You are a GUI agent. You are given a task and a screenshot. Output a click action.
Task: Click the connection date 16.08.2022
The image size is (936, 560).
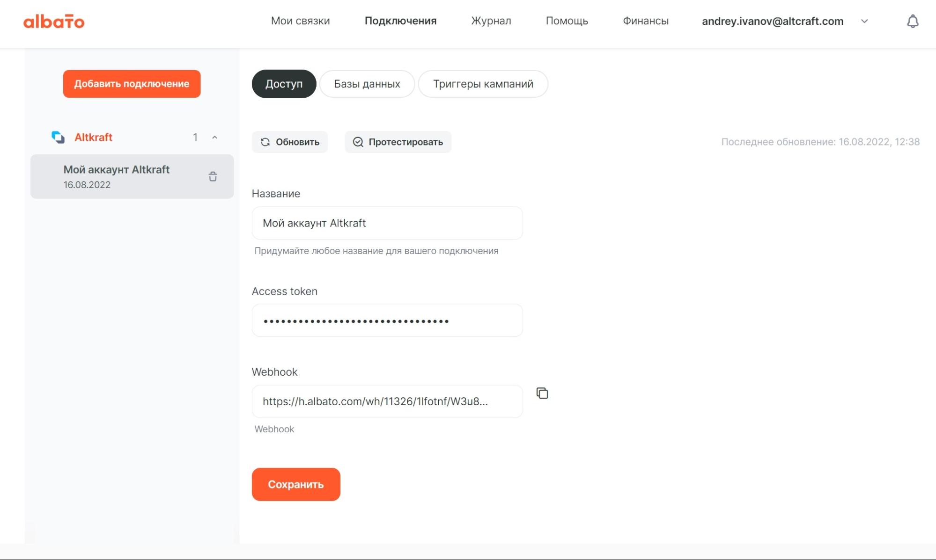(87, 185)
